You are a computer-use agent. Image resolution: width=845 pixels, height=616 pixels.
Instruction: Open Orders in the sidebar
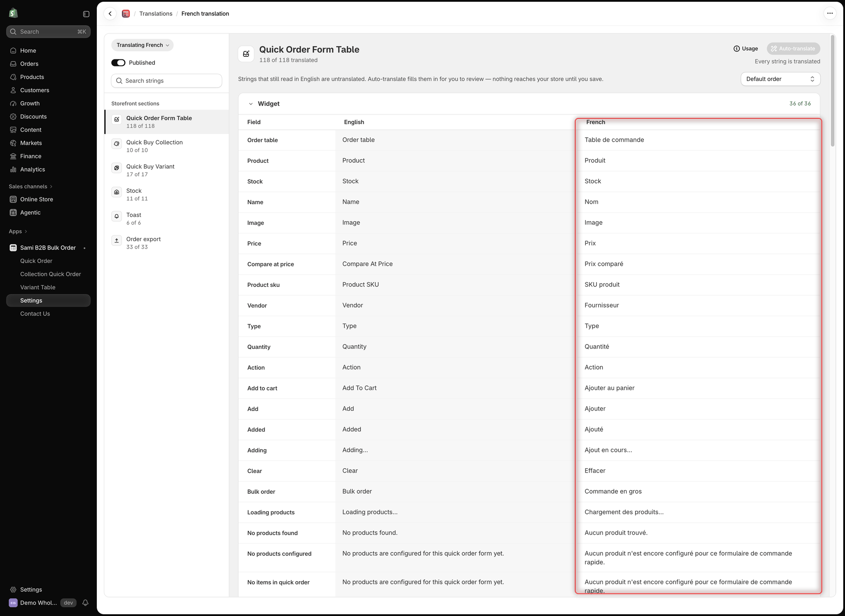tap(48, 64)
